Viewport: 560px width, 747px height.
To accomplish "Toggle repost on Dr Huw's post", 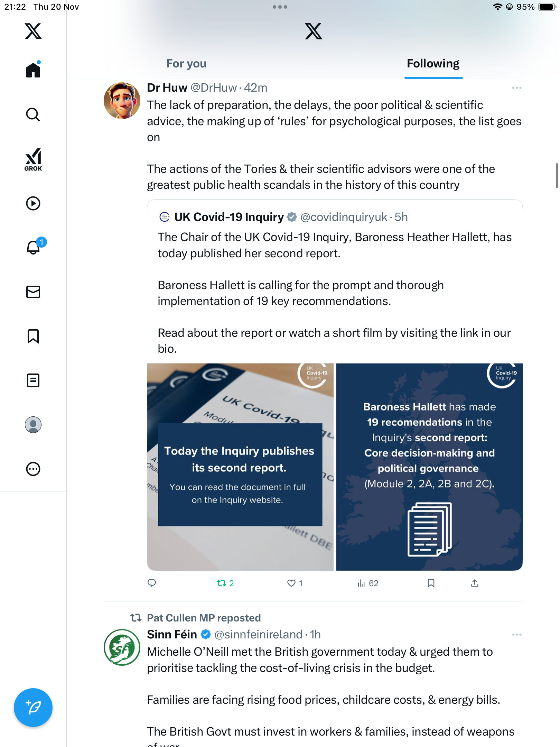I will tap(222, 583).
